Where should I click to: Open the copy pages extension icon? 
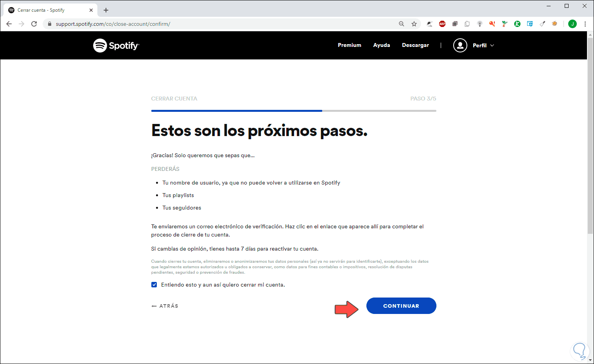point(467,24)
